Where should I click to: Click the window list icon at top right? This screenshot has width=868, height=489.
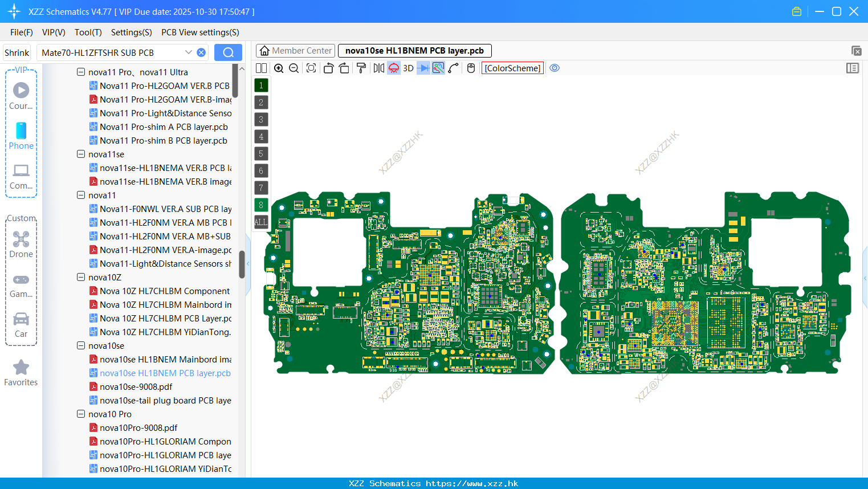click(x=856, y=51)
